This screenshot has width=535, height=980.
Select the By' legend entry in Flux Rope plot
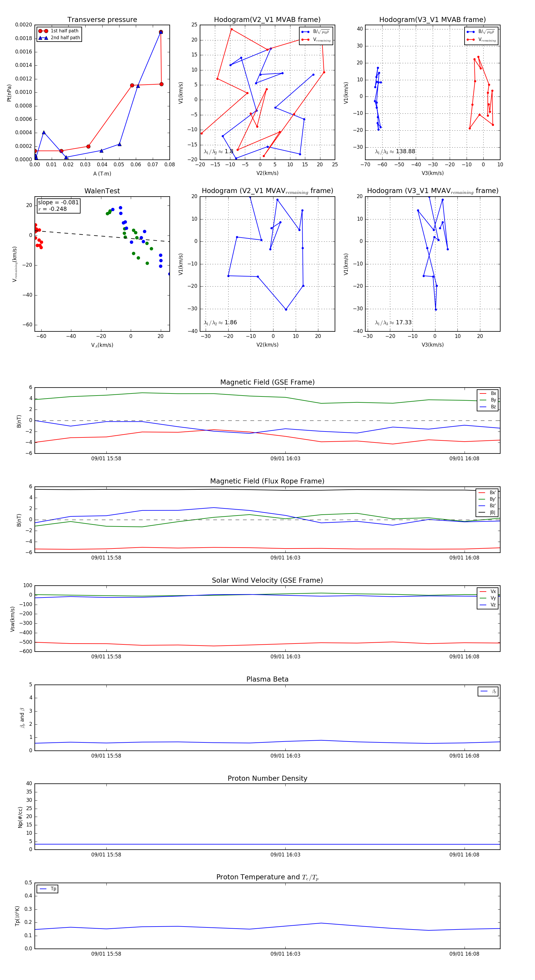pos(487,499)
